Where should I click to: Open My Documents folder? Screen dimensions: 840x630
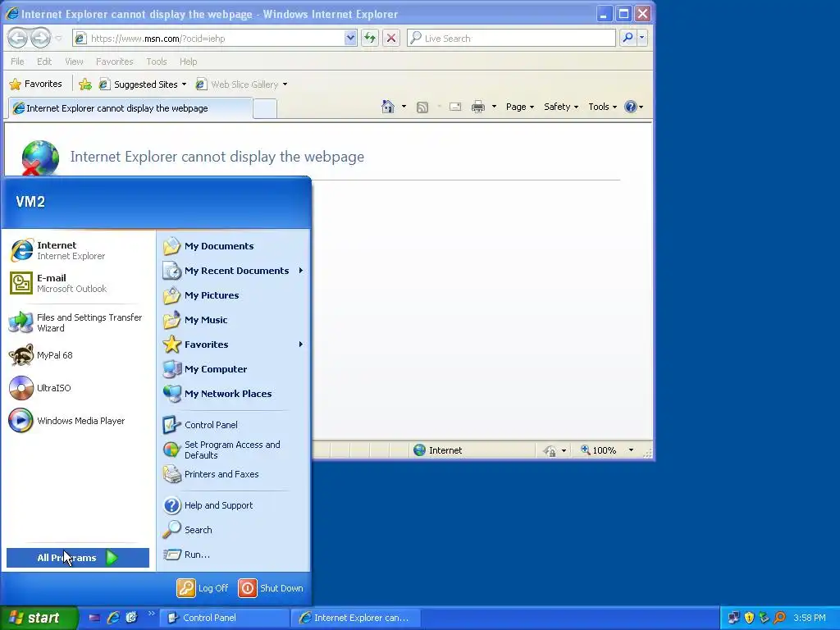point(234,246)
